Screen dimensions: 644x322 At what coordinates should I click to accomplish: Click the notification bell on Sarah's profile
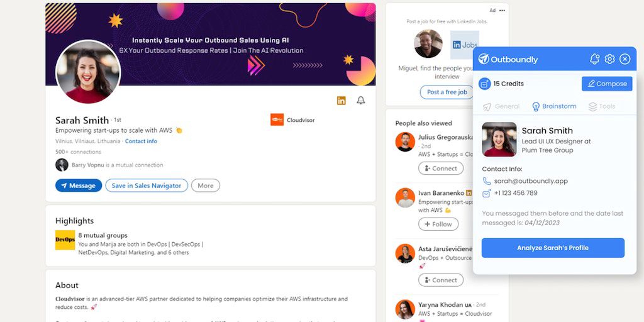360,101
